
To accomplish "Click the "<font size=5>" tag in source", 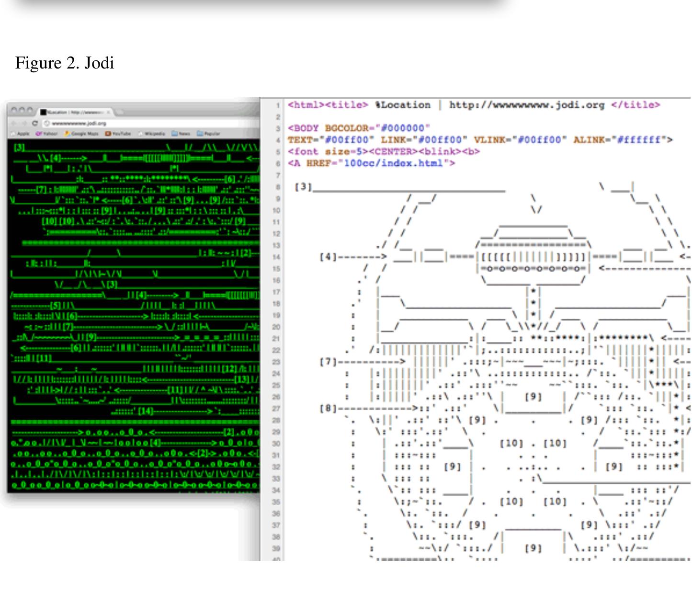I will tap(329, 151).
